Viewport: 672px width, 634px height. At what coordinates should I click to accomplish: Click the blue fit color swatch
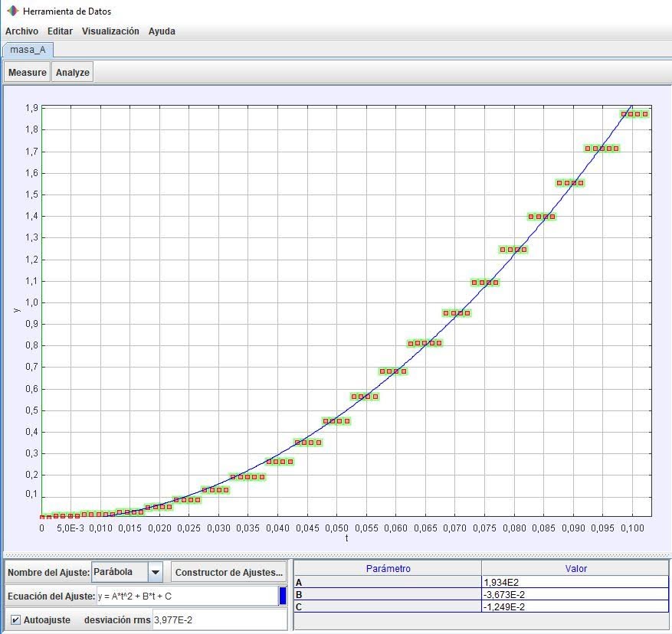pyautogui.click(x=282, y=596)
